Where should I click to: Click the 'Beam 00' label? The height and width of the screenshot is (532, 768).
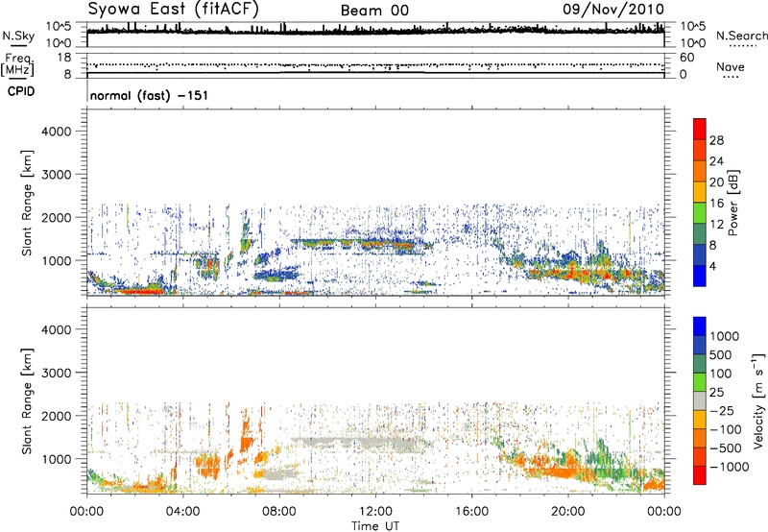tap(374, 11)
